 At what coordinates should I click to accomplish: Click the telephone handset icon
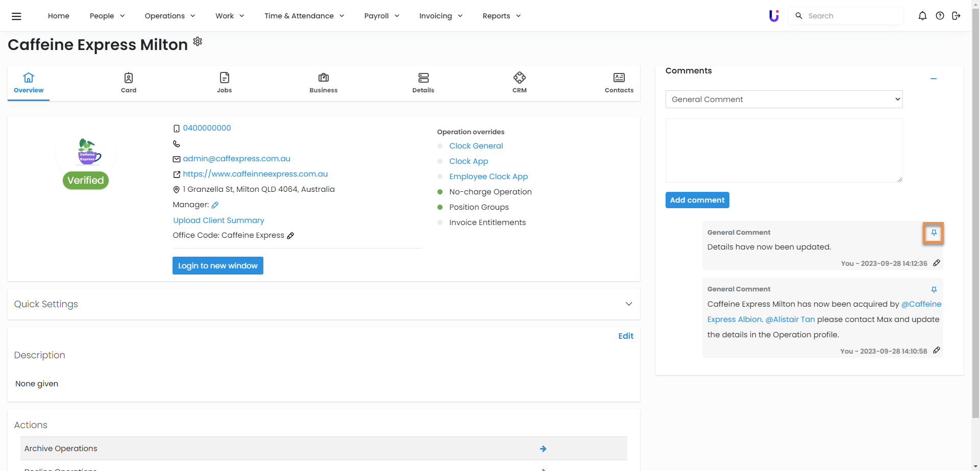pos(177,144)
